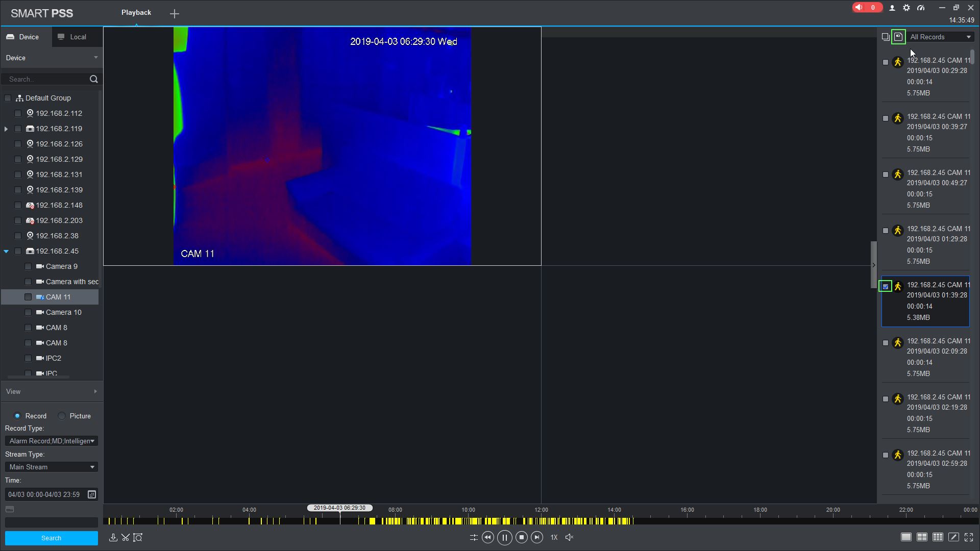The width and height of the screenshot is (980, 551).
Task: Click the calendar icon beside time range
Action: 92,494
